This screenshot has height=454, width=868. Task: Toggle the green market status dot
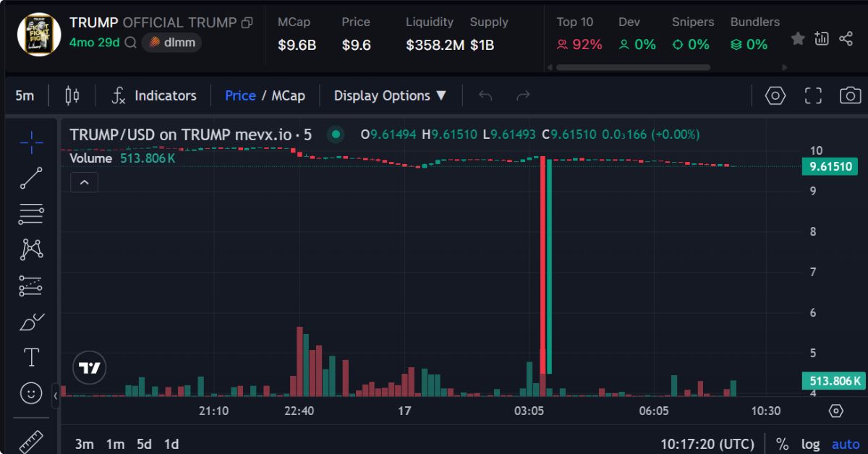tap(335, 134)
